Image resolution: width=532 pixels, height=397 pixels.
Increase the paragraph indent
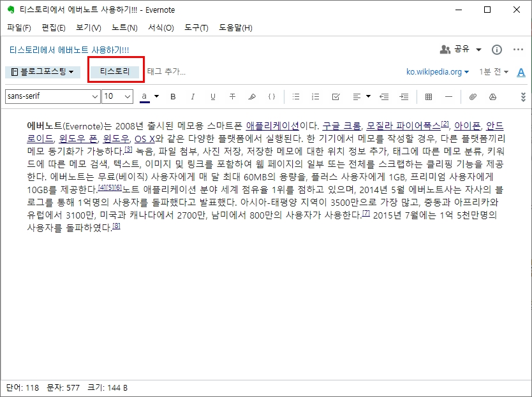tap(404, 97)
